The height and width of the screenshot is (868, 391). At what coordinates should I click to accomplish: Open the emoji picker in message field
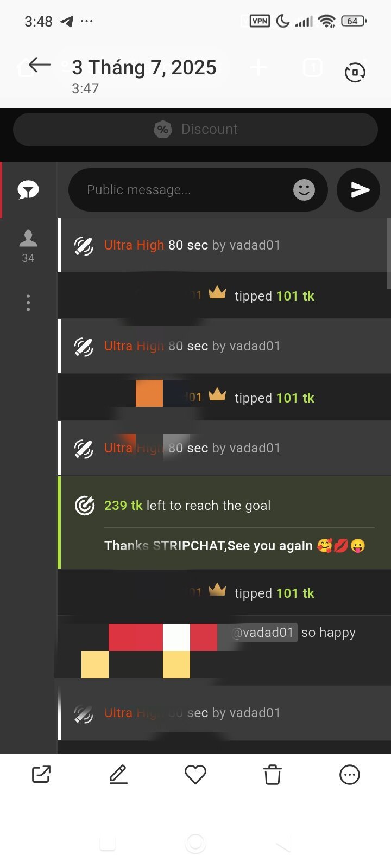coord(304,190)
